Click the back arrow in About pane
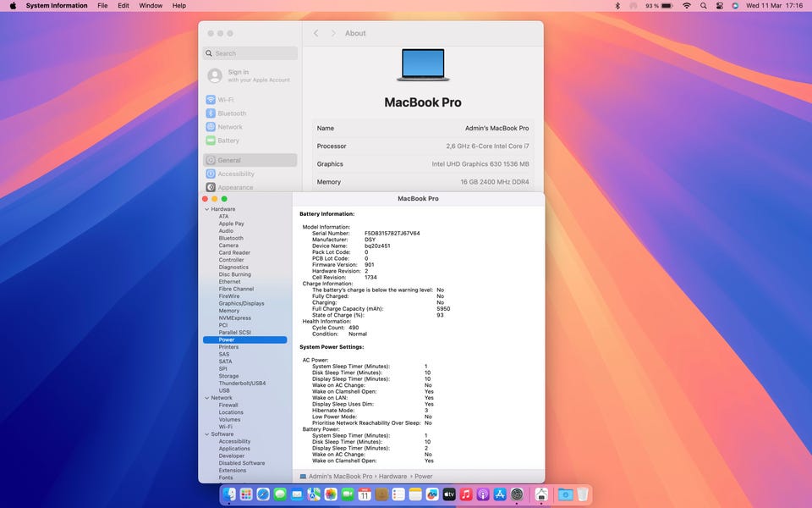The height and width of the screenshot is (508, 812). tap(316, 33)
